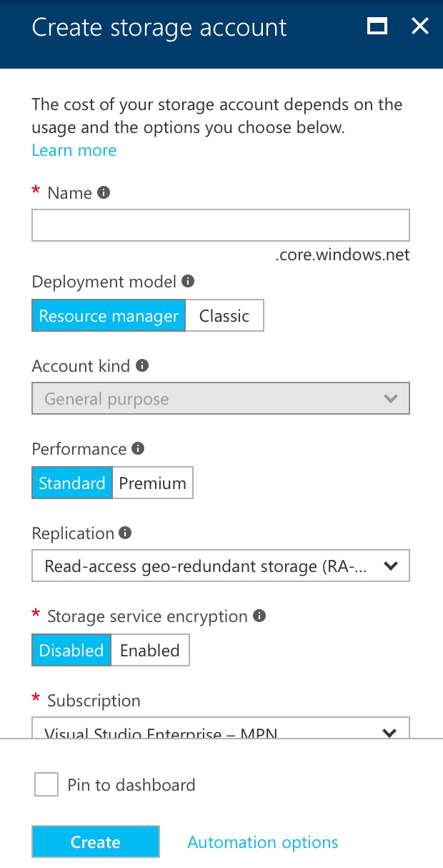443x868 pixels.
Task: Open the Account kind info tooltip
Action: point(144,365)
